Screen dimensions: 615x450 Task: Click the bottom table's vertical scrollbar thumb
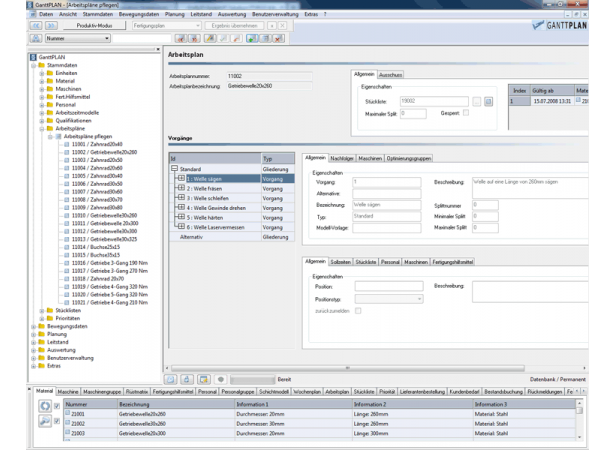(579, 410)
